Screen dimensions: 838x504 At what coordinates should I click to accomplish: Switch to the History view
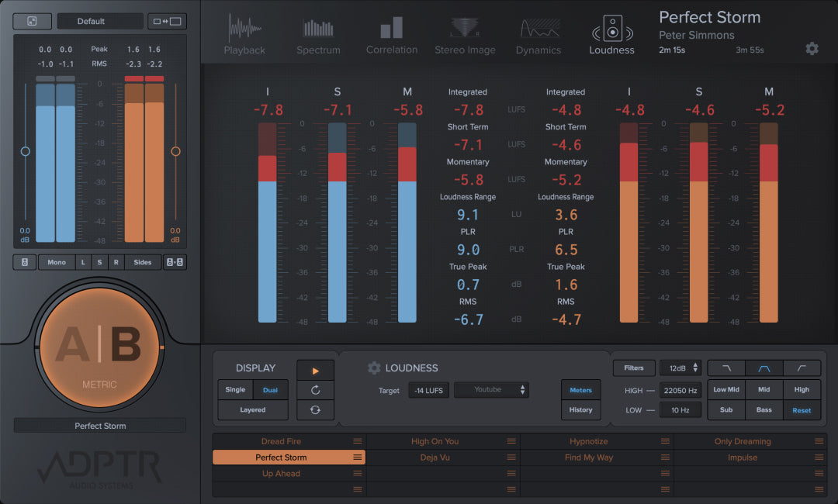[x=580, y=410]
